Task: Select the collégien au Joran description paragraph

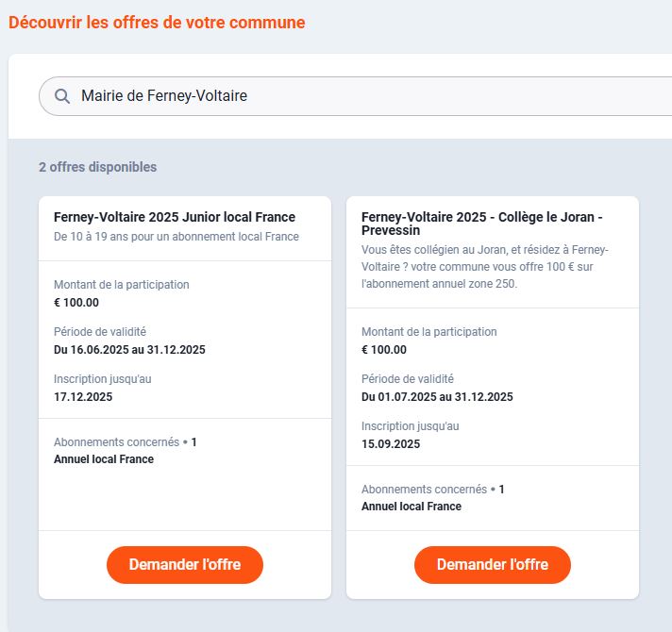Action: (485, 266)
